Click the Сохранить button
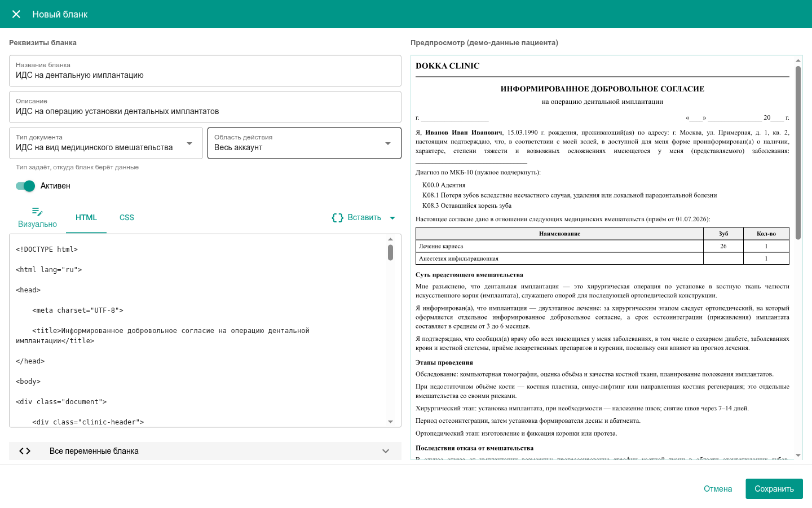The height and width of the screenshot is (508, 812). (774, 489)
